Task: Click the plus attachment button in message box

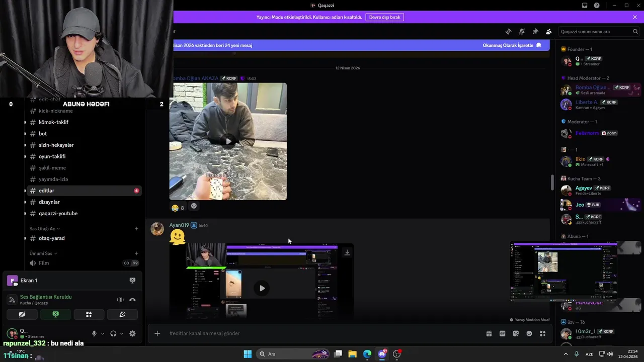Action: (x=157, y=333)
